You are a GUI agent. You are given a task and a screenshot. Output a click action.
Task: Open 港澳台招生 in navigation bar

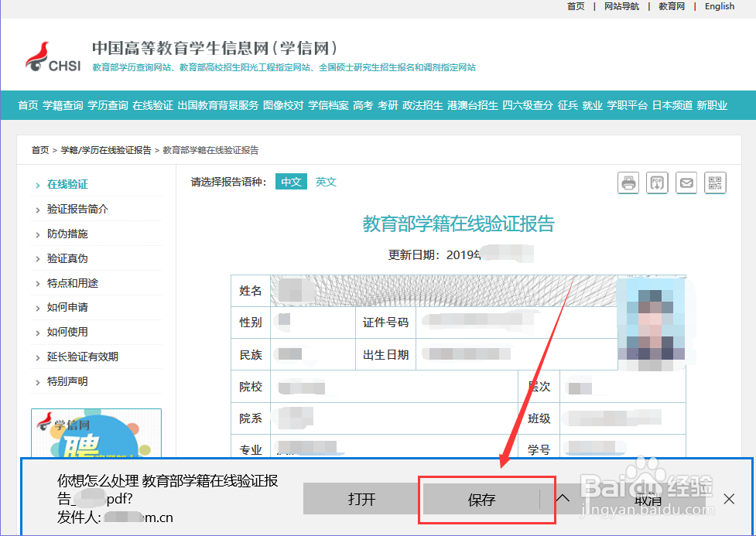tap(473, 105)
